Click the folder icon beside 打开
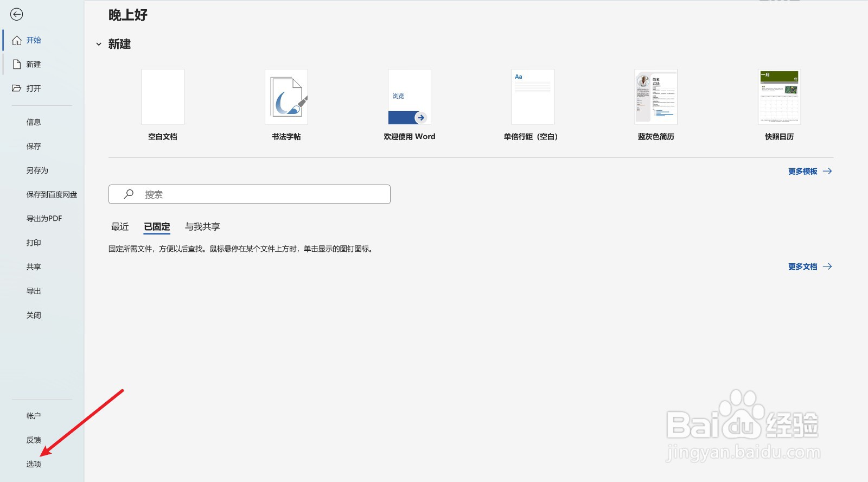 (17, 88)
